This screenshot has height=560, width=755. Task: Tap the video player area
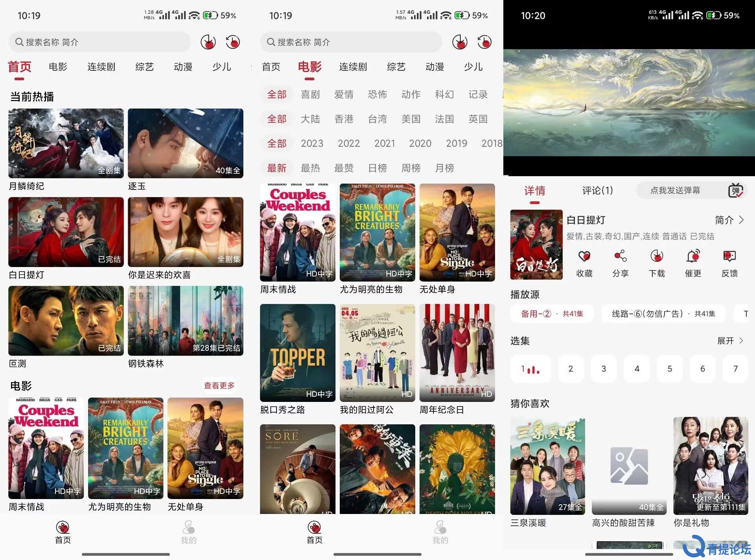point(629,103)
